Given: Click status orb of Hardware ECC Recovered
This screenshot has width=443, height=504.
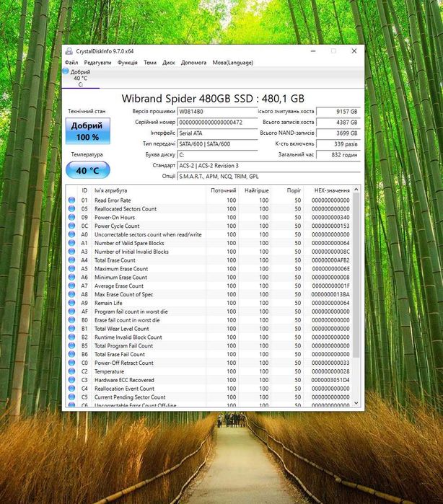Looking at the screenshot, I should 71,380.
